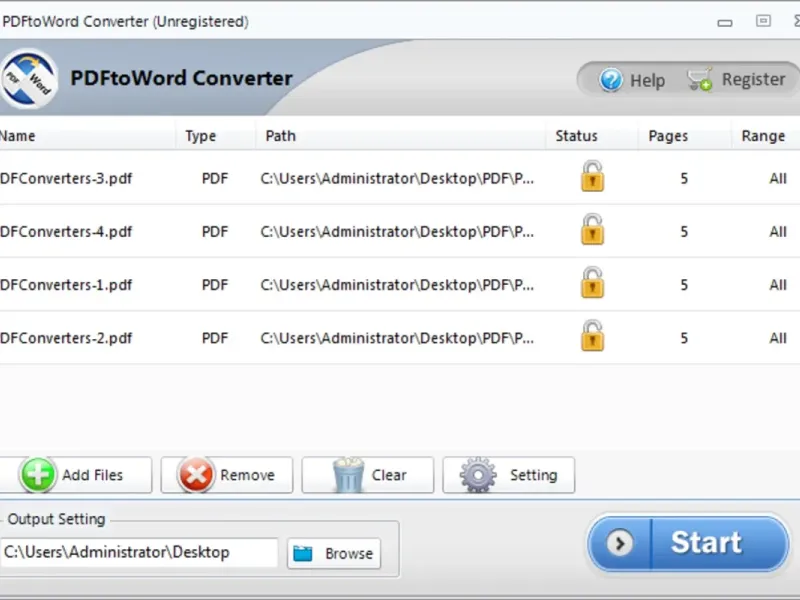Click the pages value 5 for DFConverters-1.pdf

pos(684,285)
